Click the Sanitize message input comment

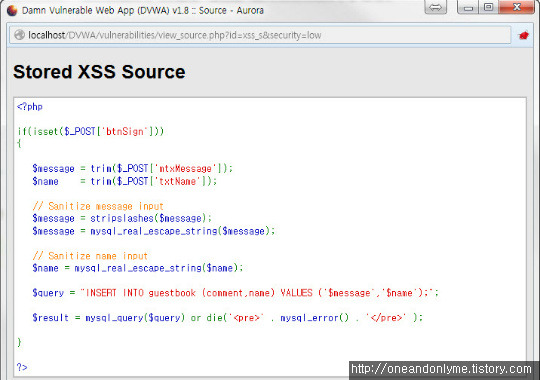[98, 206]
